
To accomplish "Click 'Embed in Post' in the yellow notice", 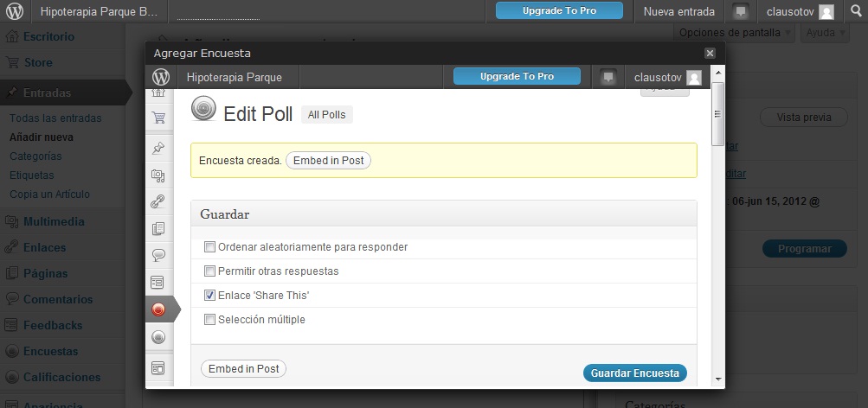I will (x=328, y=161).
